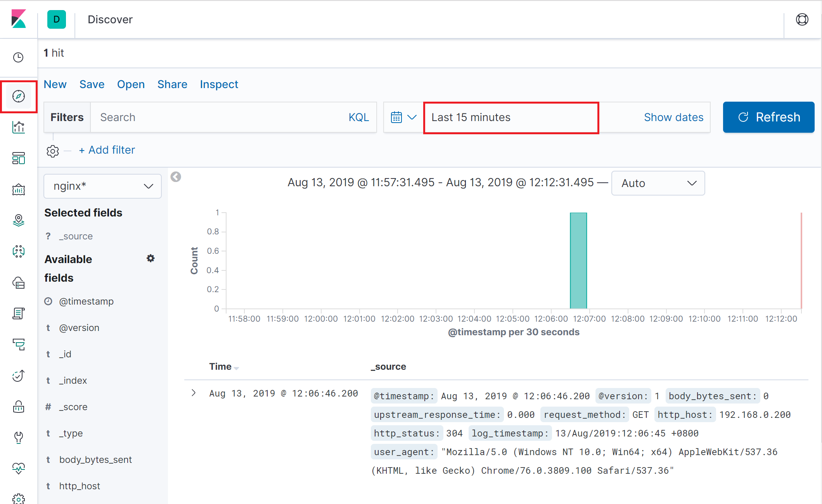Click the Search query input
Viewport: 822px width, 504px height.
click(219, 117)
